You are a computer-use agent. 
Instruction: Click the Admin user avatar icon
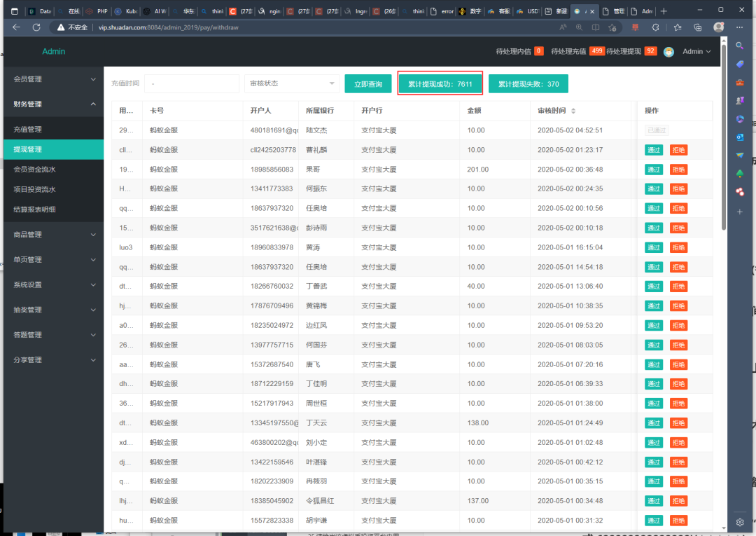668,52
